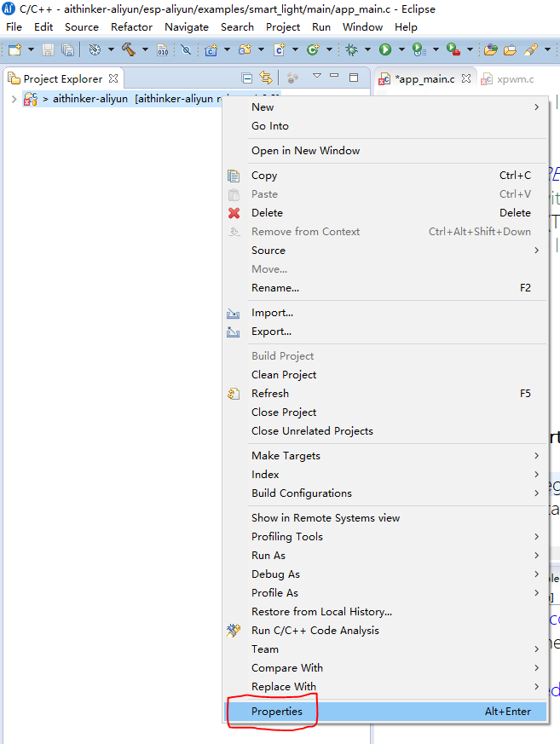This screenshot has width=560, height=744.
Task: Open the Window menu
Action: point(362,27)
